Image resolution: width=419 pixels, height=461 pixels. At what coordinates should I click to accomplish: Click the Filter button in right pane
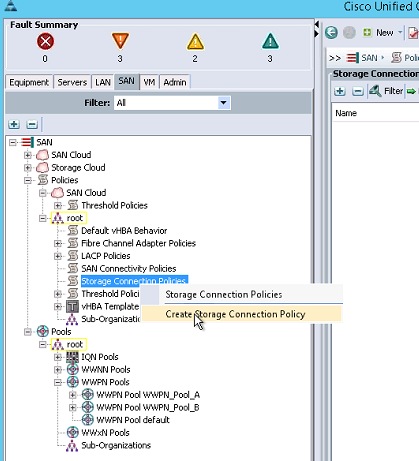tap(386, 91)
